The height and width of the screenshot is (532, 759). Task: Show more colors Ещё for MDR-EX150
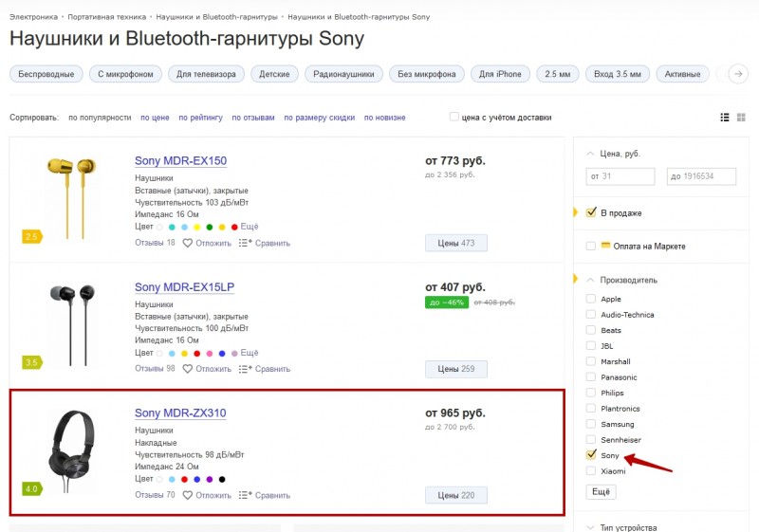[250, 227]
